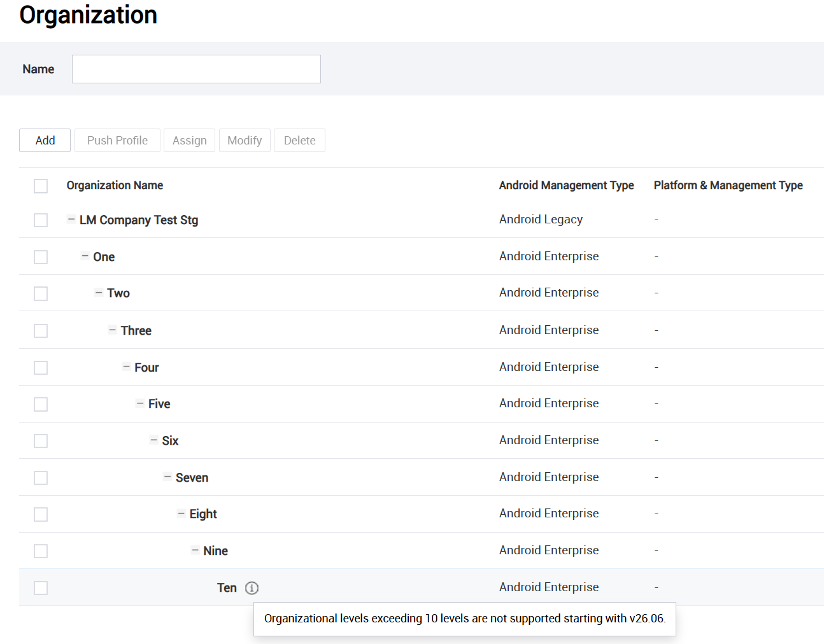This screenshot has width=824, height=644.
Task: Select the checkbox for organization Two
Action: point(41,293)
